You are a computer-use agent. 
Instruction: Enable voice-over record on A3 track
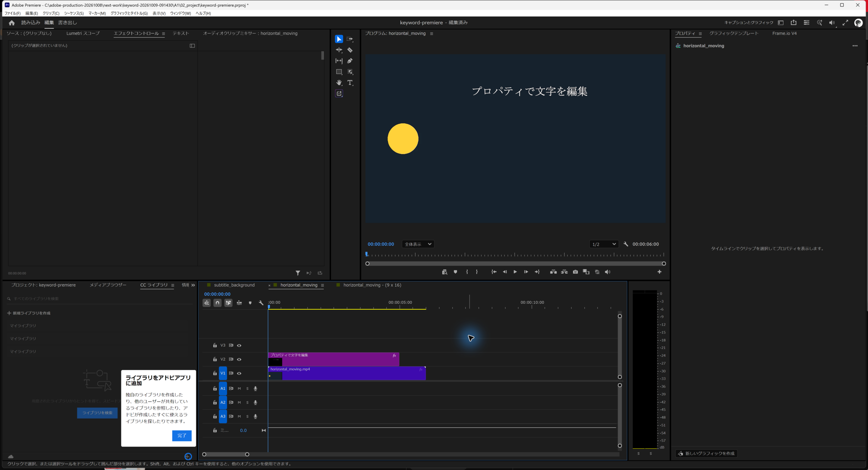(x=256, y=416)
